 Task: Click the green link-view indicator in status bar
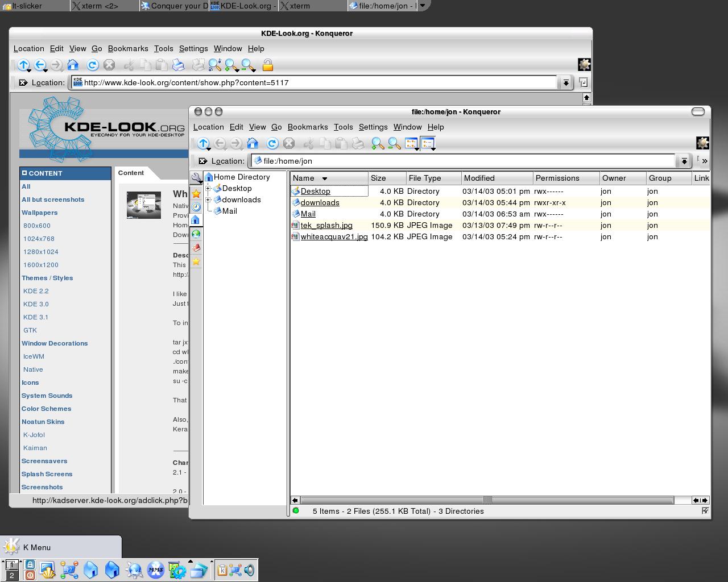pyautogui.click(x=296, y=510)
